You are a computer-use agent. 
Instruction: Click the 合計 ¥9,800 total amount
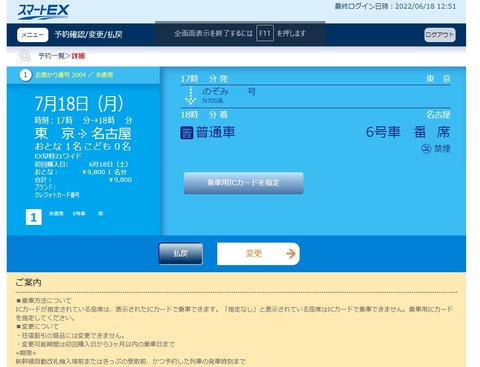pos(83,180)
